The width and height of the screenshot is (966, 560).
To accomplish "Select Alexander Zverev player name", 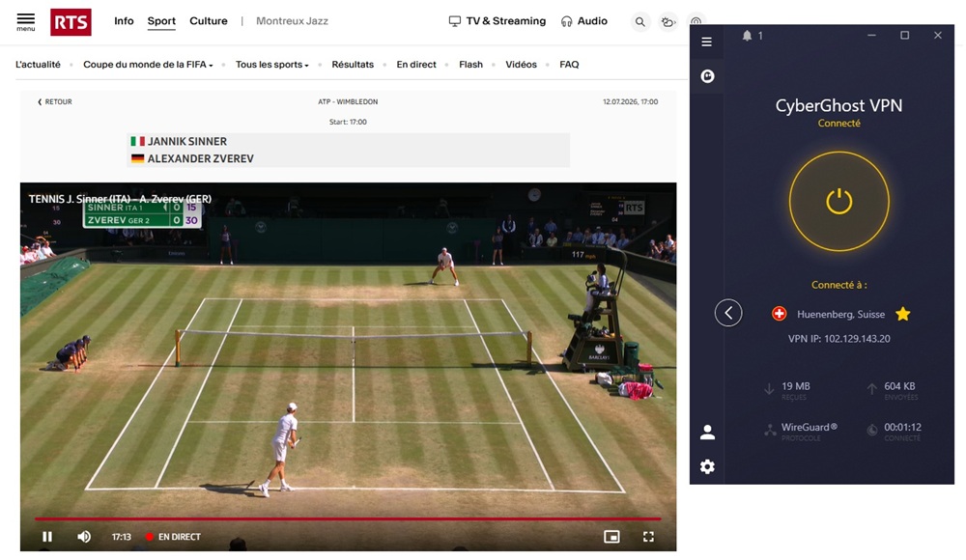I will 200,158.
